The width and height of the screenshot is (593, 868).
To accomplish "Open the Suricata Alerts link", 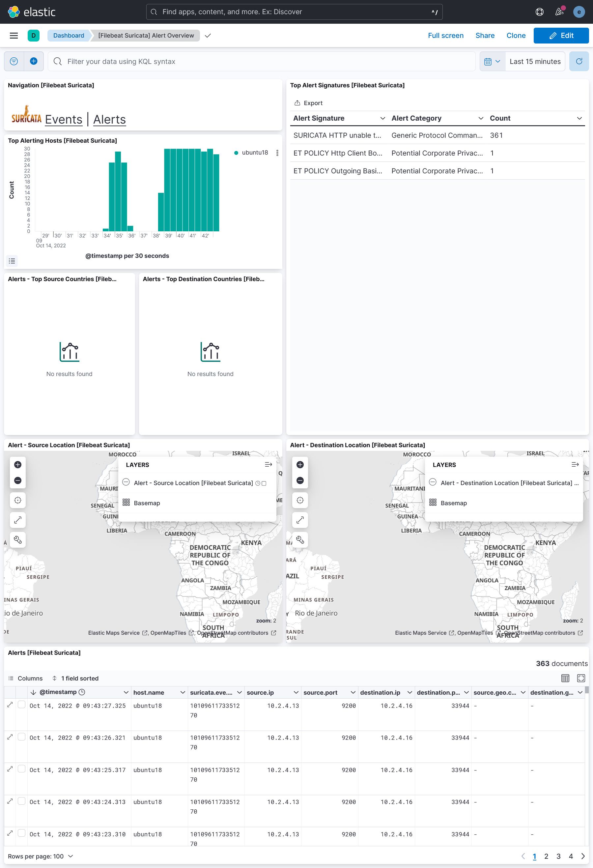I will (x=109, y=120).
